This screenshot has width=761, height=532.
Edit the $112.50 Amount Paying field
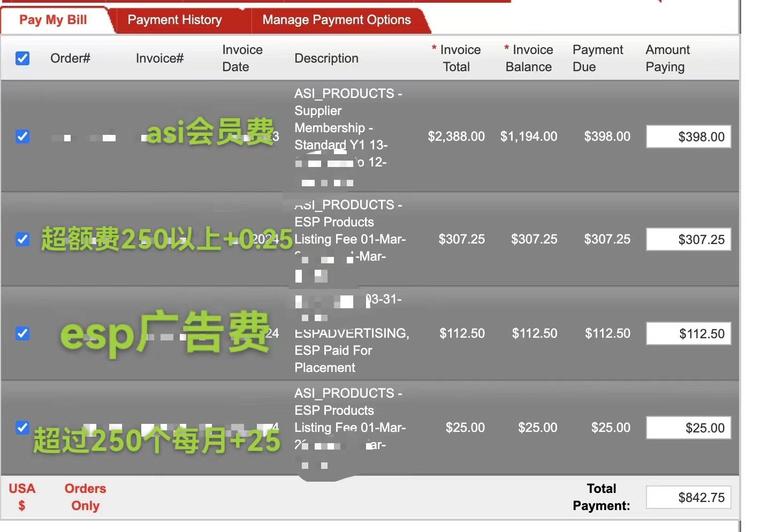click(x=688, y=333)
